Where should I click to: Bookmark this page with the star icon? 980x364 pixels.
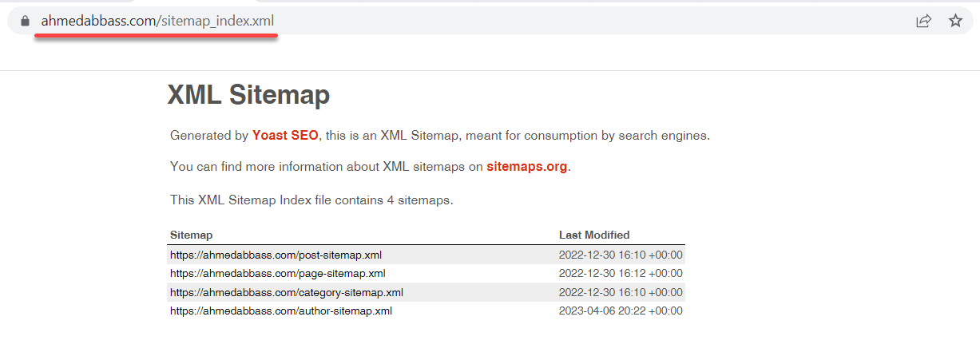click(x=955, y=21)
